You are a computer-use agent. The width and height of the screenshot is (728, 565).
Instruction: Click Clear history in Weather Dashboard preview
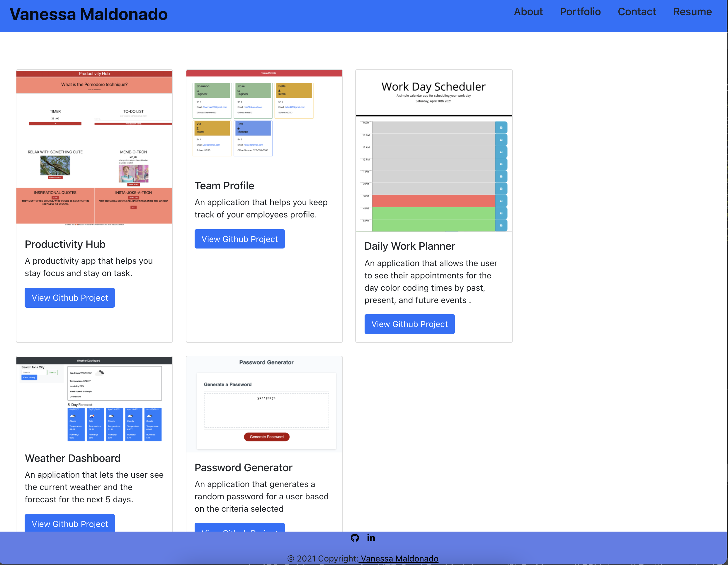coord(29,377)
